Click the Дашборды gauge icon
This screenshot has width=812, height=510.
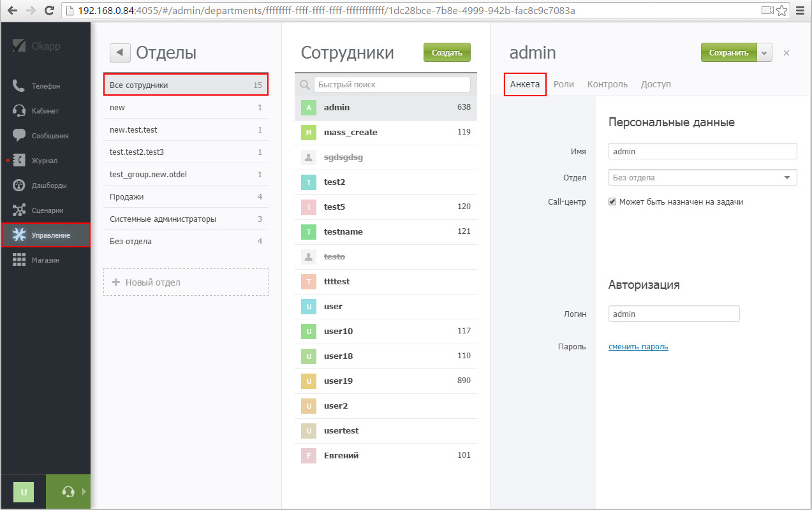point(19,186)
